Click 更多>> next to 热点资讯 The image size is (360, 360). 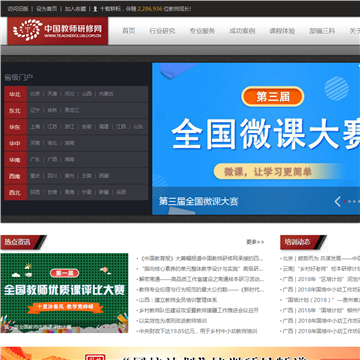click(x=255, y=242)
